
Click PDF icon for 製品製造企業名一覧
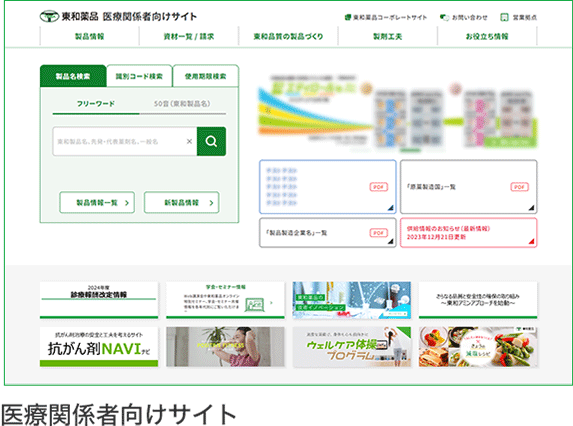[378, 233]
